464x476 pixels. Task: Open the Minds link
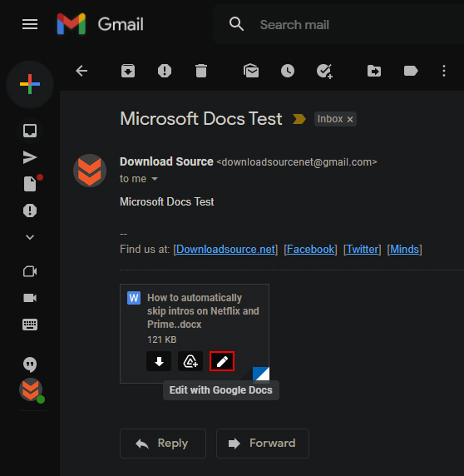[x=404, y=249]
